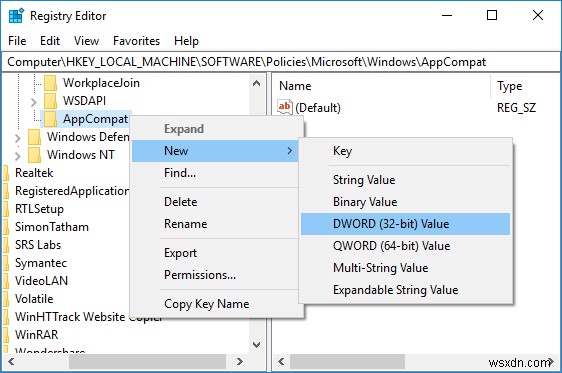Image resolution: width=562 pixels, height=373 pixels.
Task: Select the Volatile key
Action: point(34,299)
